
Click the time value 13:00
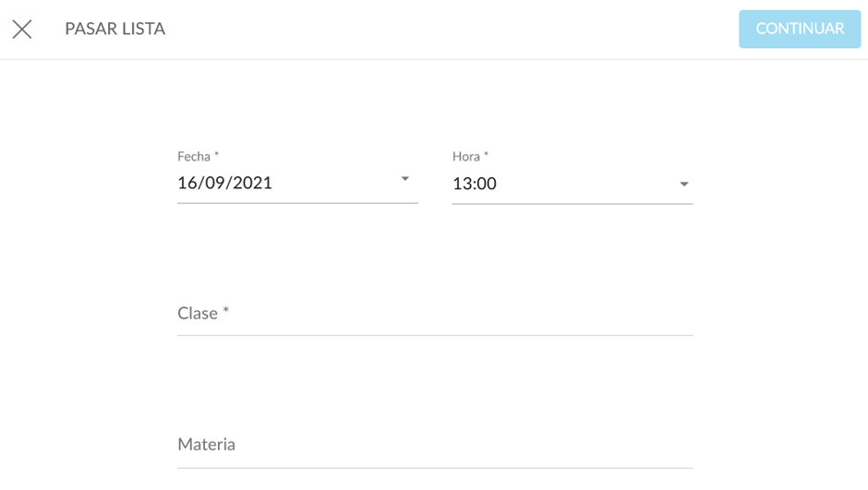pos(475,184)
